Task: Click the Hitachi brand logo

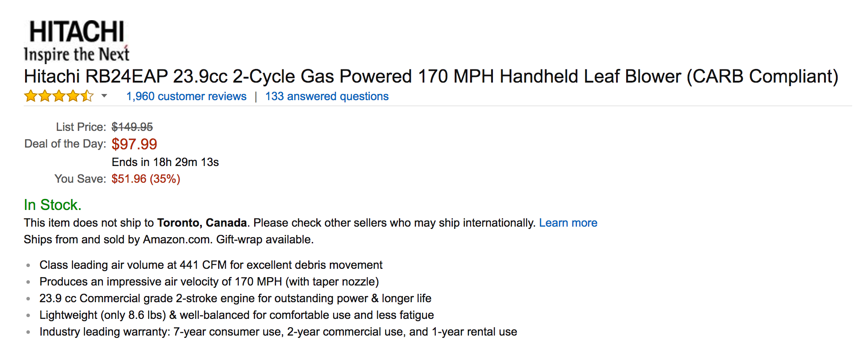Action: (x=77, y=41)
